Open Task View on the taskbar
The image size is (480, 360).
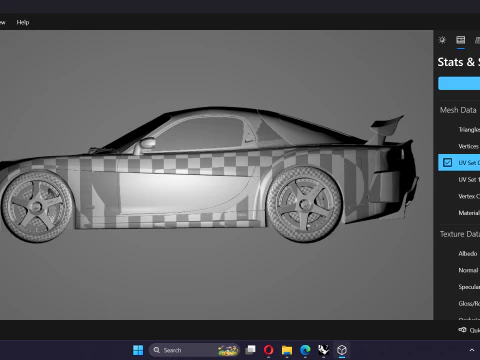(x=250, y=350)
